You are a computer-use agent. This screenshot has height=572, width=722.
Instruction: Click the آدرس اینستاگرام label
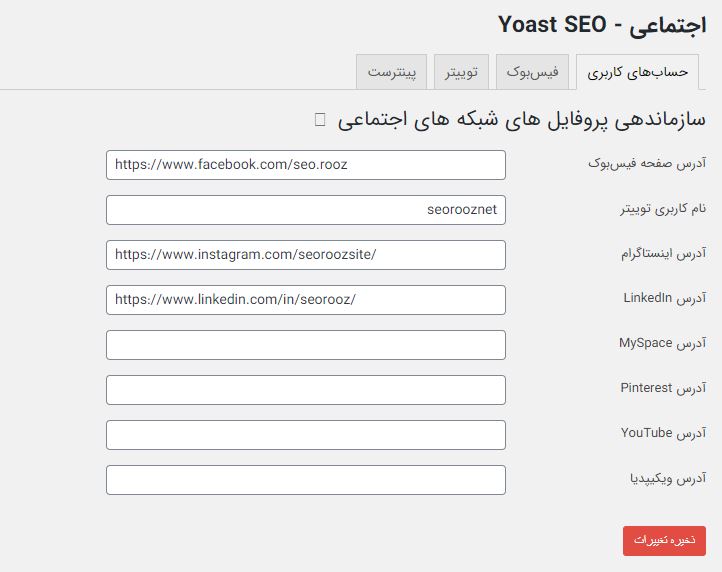[x=664, y=253]
